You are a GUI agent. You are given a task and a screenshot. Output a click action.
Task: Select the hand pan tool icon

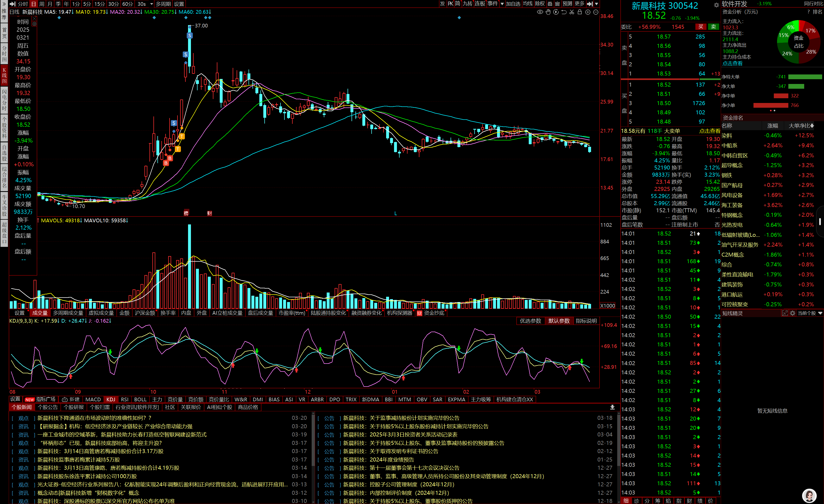[548, 12]
